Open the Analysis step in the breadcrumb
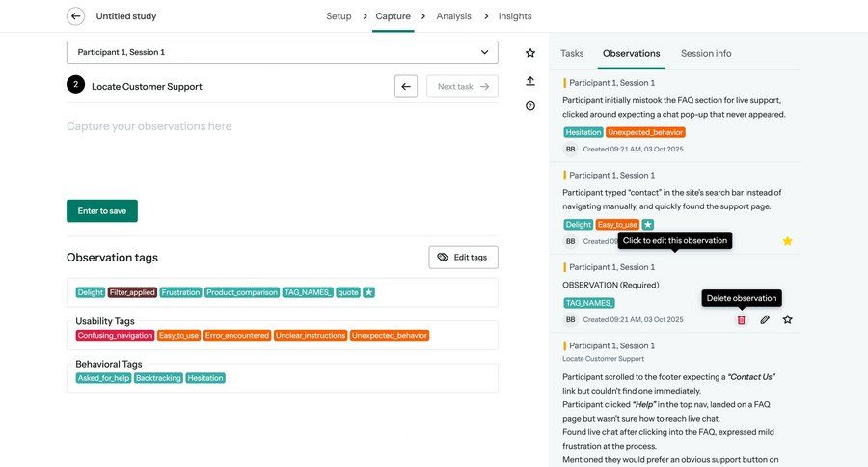Image resolution: width=868 pixels, height=467 pixels. pyautogui.click(x=453, y=16)
